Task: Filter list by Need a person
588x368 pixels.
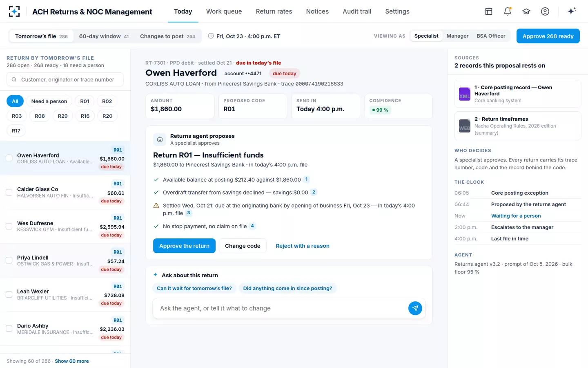Action: tap(49, 101)
